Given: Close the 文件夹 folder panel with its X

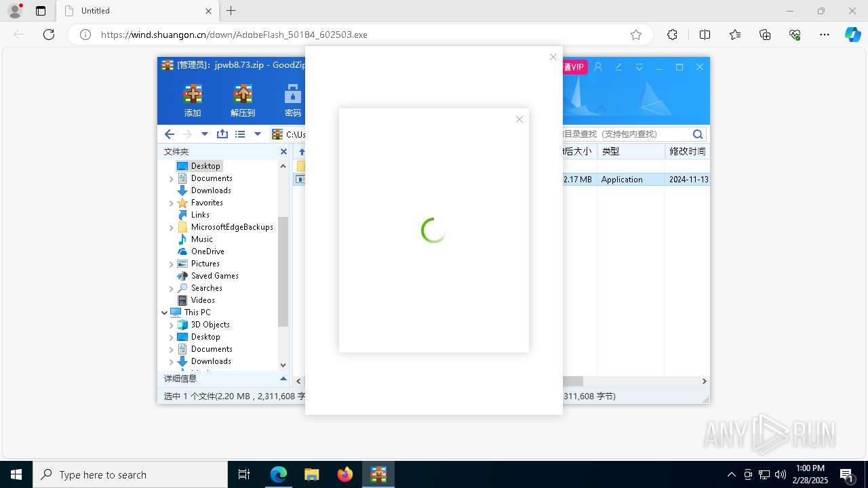Looking at the screenshot, I should pyautogui.click(x=283, y=152).
